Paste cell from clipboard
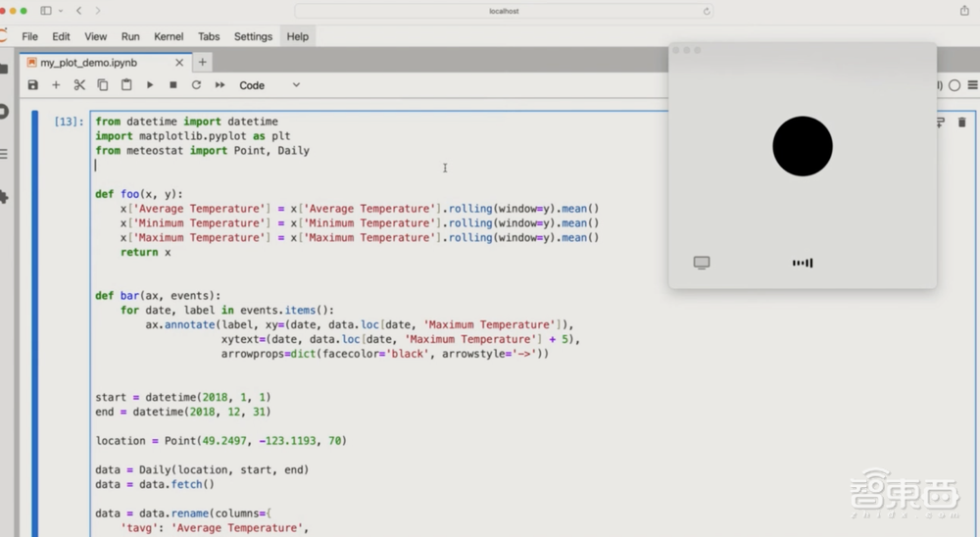Image resolution: width=980 pixels, height=537 pixels. tap(126, 85)
